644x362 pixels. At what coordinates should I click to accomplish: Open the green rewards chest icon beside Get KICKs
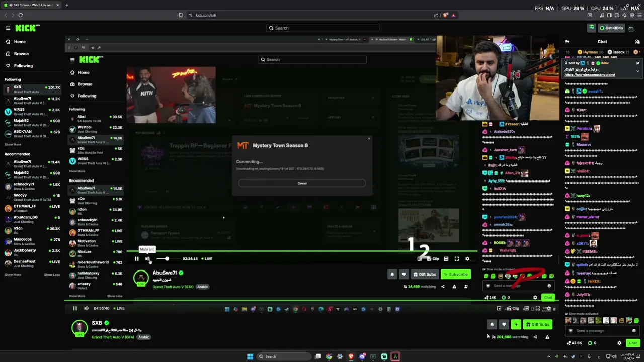592,28
